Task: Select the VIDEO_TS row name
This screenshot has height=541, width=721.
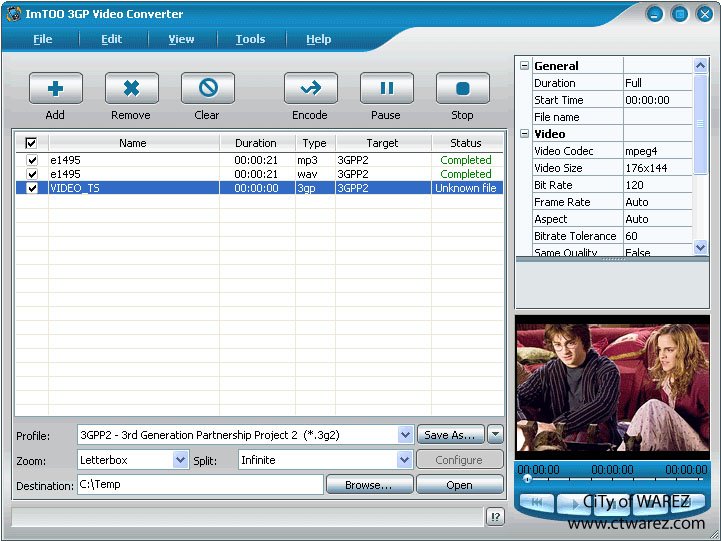Action: coord(75,188)
